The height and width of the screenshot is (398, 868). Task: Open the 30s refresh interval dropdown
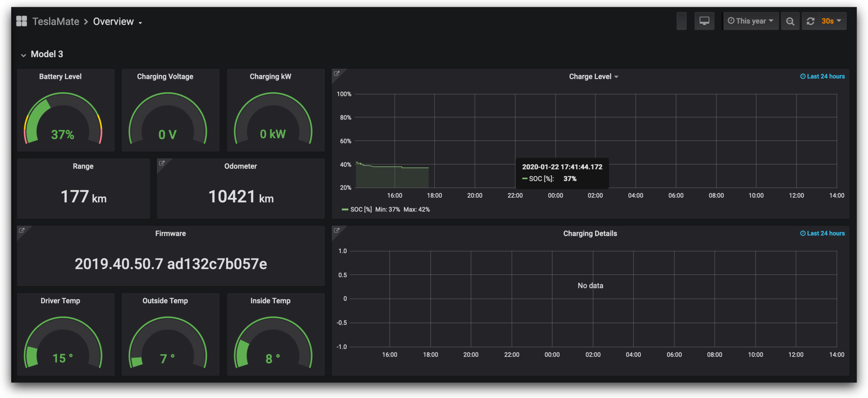[x=831, y=21]
